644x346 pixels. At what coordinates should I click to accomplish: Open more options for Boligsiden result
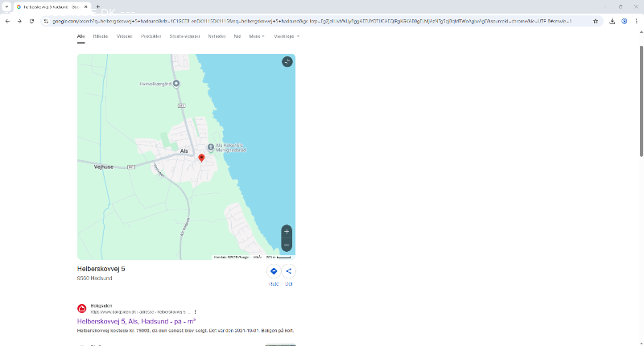pos(195,311)
